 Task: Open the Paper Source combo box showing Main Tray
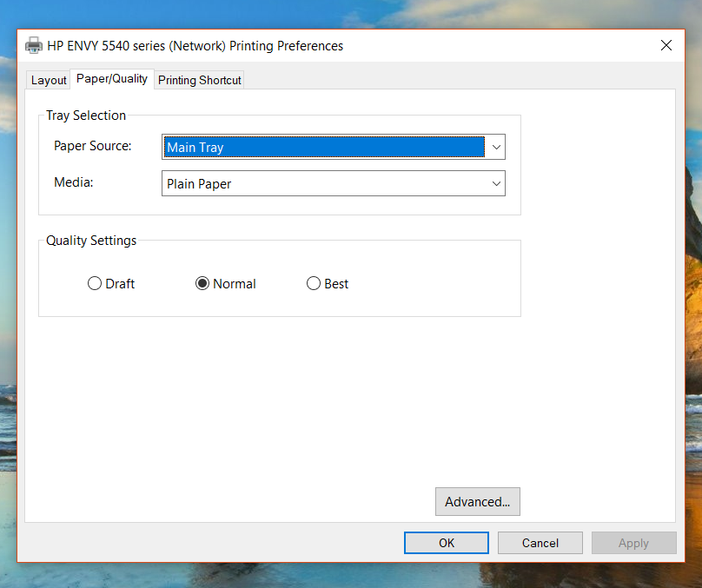coord(333,147)
